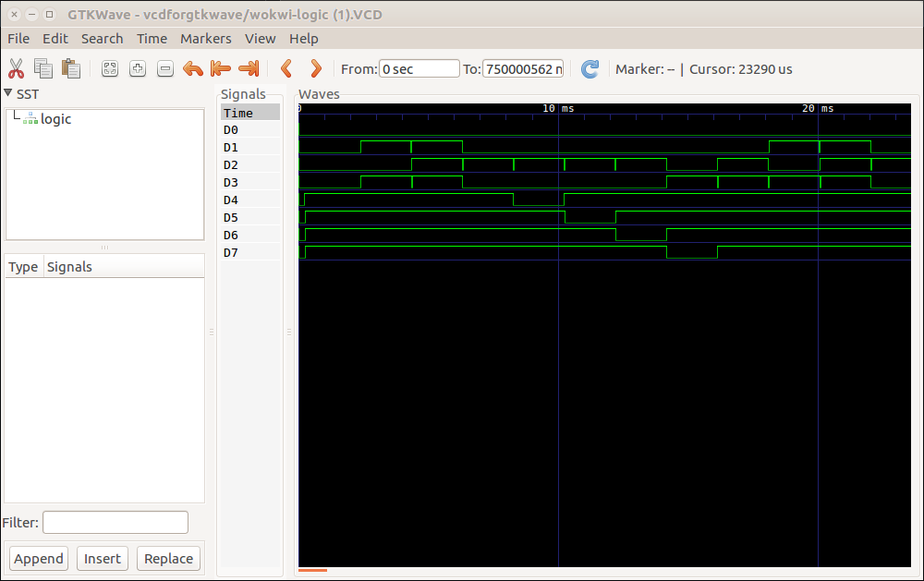Click the Paste traces icon
Image resolution: width=924 pixels, height=581 pixels.
pos(70,68)
